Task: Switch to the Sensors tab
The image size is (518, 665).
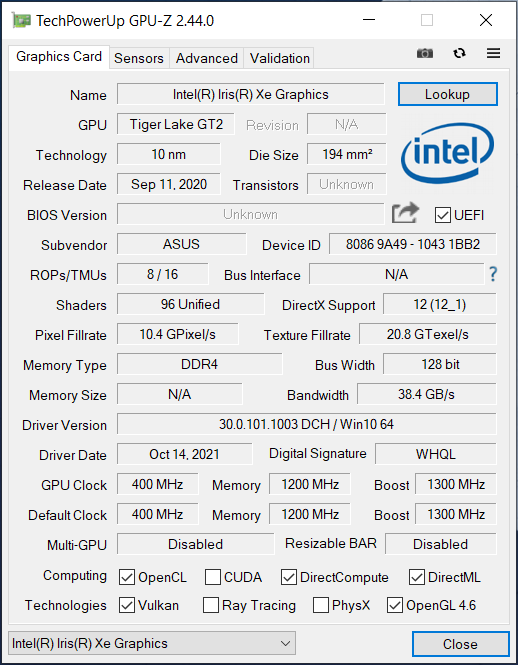Action: pyautogui.click(x=139, y=58)
